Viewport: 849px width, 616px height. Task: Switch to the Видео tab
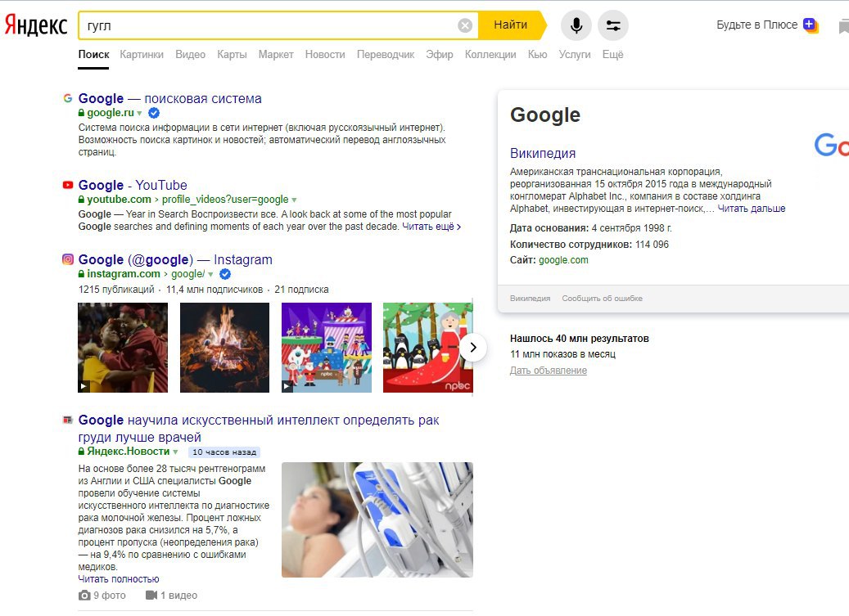tap(190, 55)
